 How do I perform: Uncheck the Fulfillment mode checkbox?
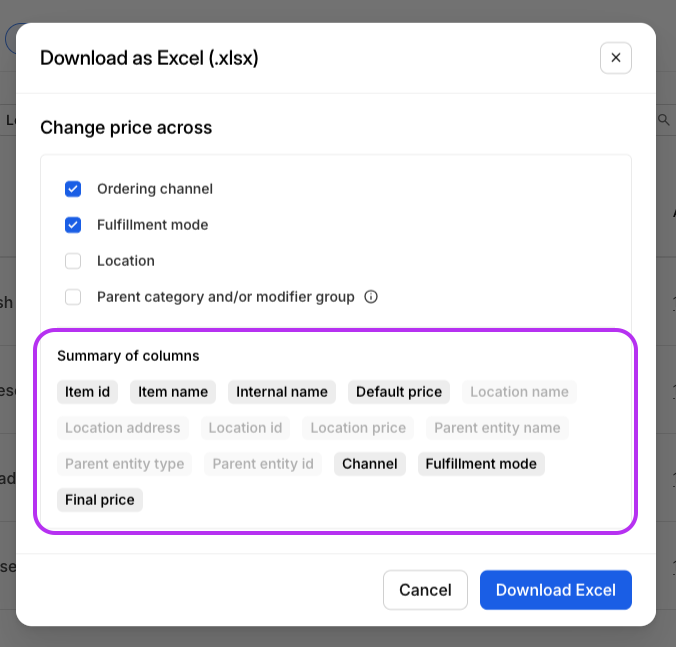pyautogui.click(x=73, y=225)
